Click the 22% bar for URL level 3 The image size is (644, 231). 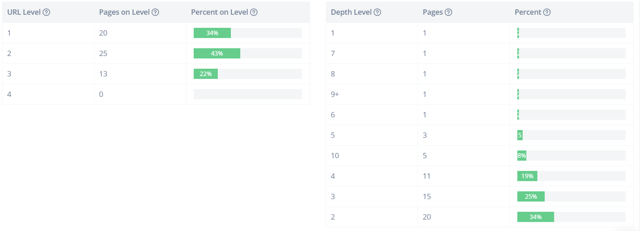(x=206, y=74)
